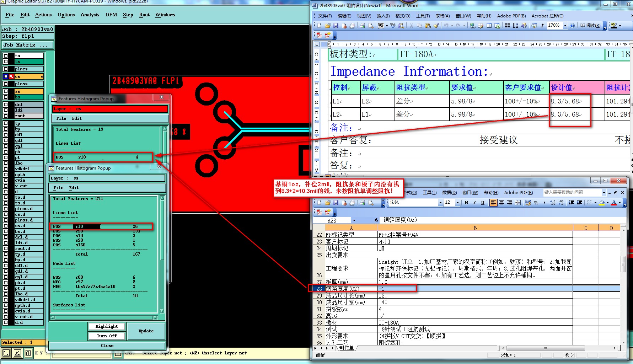
Task: Toggle the checkbox for layer 'plncs'
Action: point(6,69)
